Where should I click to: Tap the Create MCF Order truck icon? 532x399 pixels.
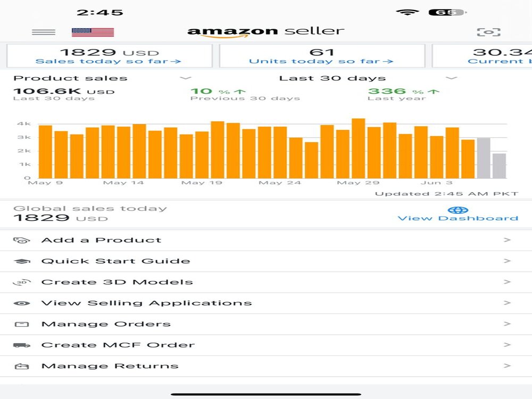click(x=22, y=345)
